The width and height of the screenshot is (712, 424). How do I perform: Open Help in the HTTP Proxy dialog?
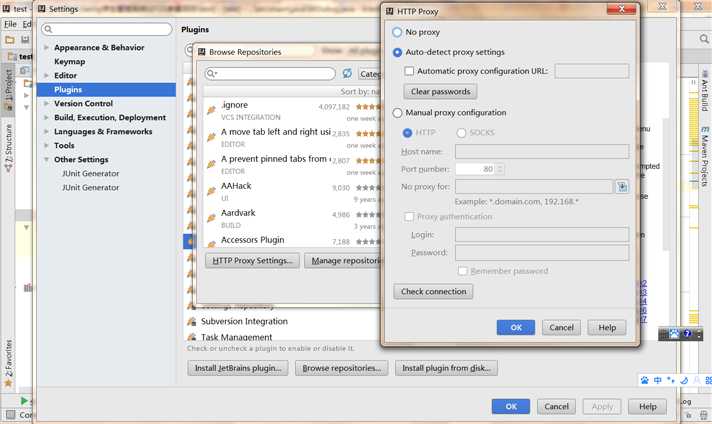click(x=607, y=327)
